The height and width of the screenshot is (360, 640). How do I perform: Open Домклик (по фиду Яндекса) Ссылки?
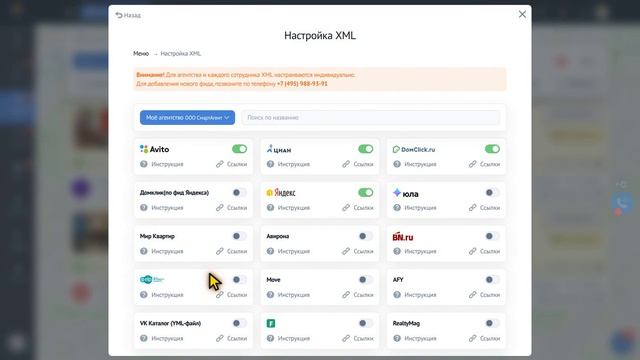click(x=231, y=208)
